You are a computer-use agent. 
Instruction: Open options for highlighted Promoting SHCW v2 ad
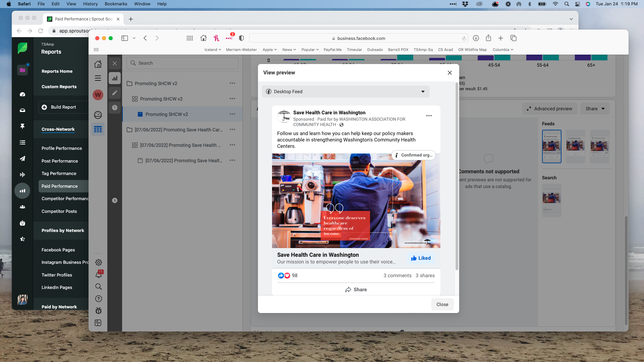232,114
